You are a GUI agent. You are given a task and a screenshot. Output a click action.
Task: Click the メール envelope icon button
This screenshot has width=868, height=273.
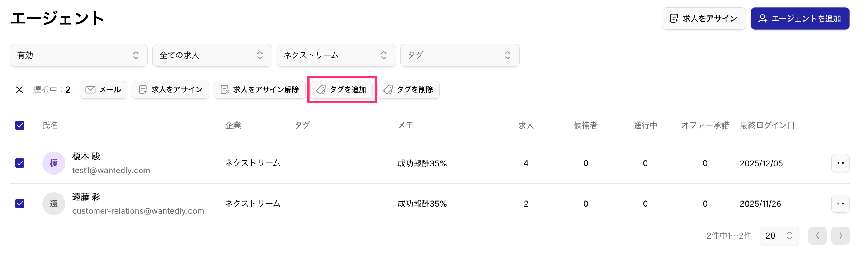tap(104, 90)
